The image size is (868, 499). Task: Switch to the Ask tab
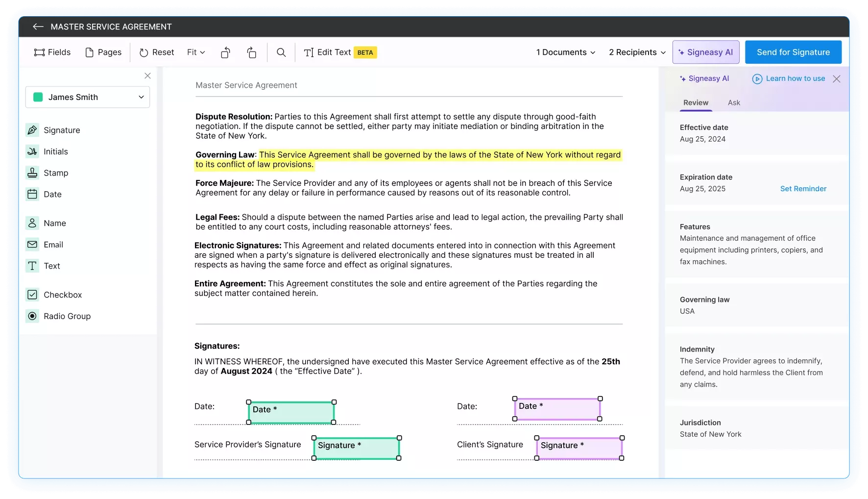[x=733, y=103]
